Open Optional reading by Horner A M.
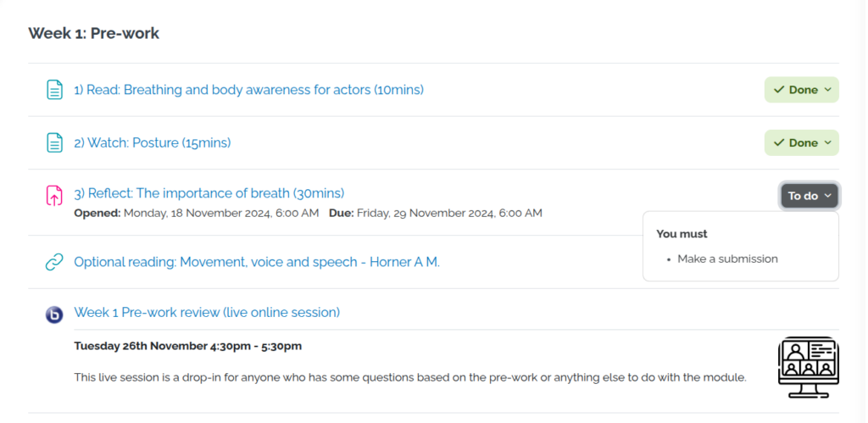The image size is (868, 423). (257, 263)
